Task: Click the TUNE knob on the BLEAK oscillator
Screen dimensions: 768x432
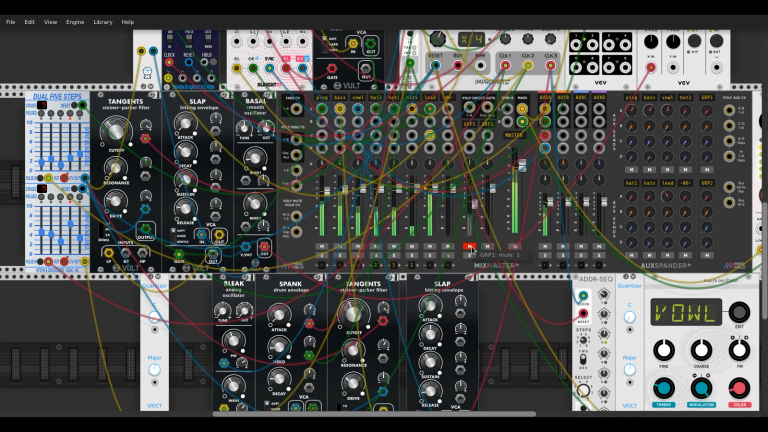Action: click(223, 311)
